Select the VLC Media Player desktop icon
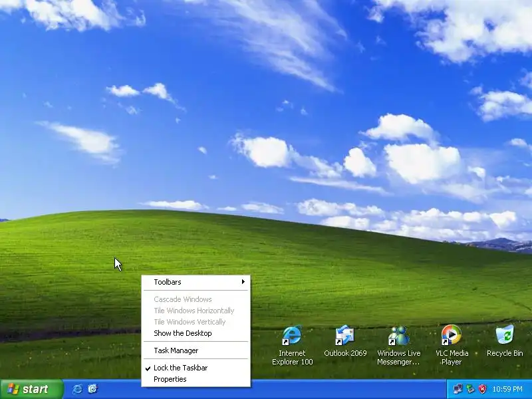The height and width of the screenshot is (399, 532). click(x=452, y=345)
